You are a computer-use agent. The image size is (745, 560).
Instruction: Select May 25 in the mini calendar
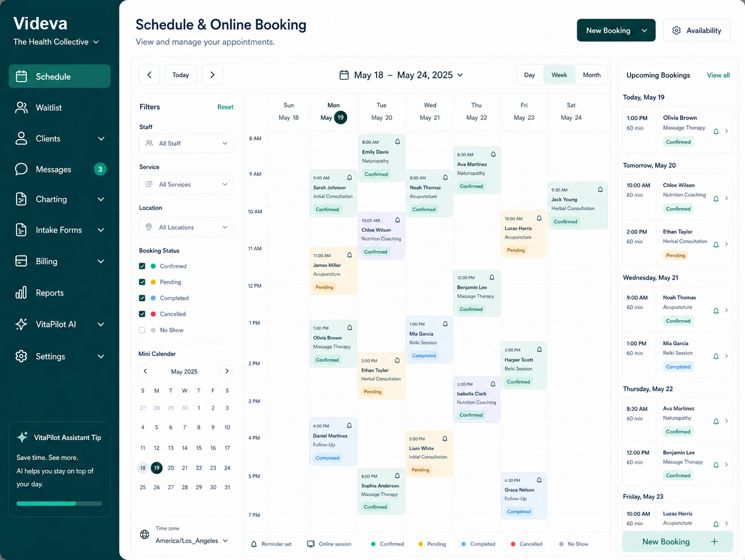click(x=142, y=487)
